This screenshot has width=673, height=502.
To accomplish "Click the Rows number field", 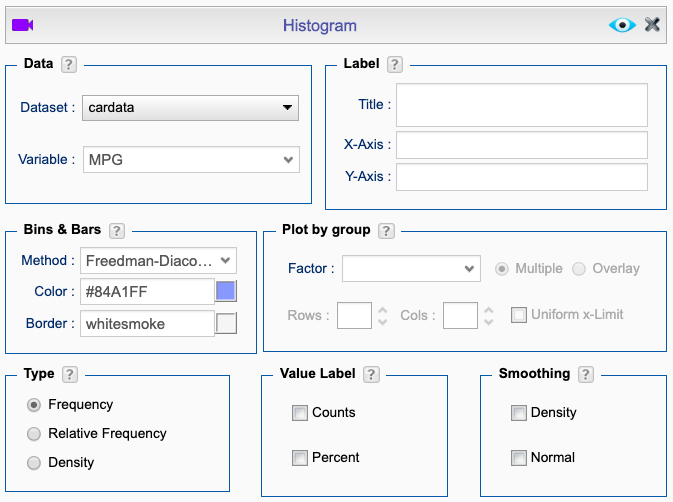I will [354, 315].
